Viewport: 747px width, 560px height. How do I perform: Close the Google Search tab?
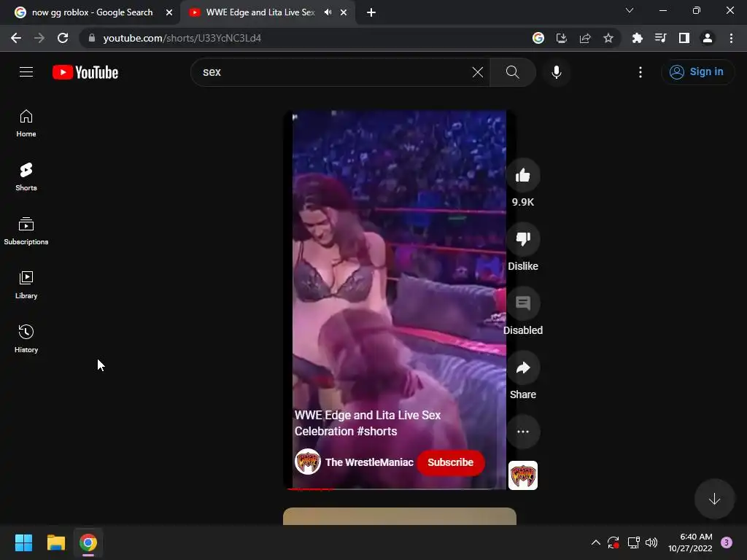point(169,12)
